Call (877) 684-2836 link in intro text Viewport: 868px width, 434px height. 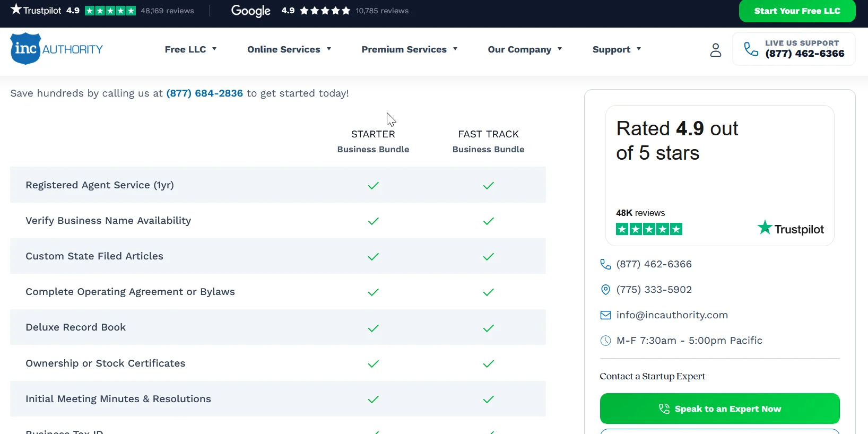click(x=205, y=93)
